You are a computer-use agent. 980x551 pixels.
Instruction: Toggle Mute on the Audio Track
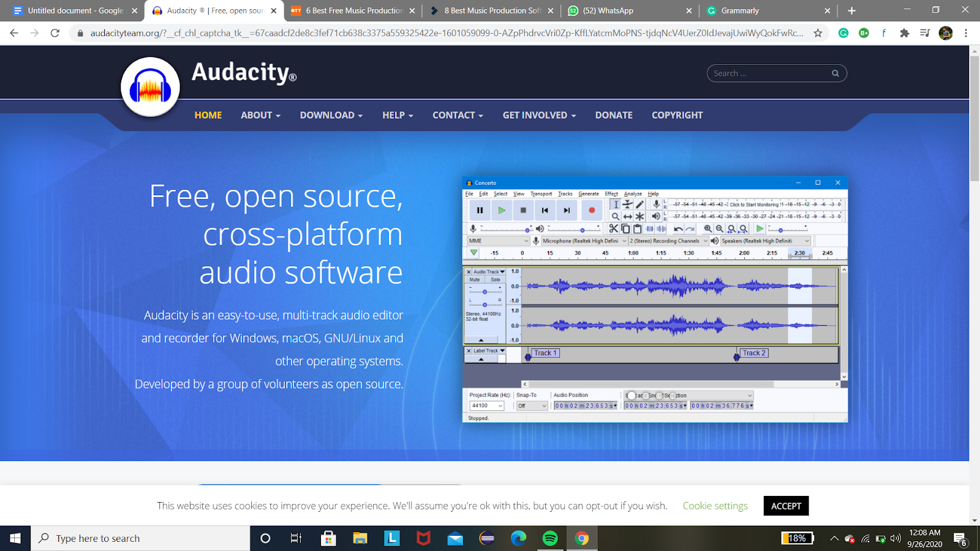coord(475,280)
